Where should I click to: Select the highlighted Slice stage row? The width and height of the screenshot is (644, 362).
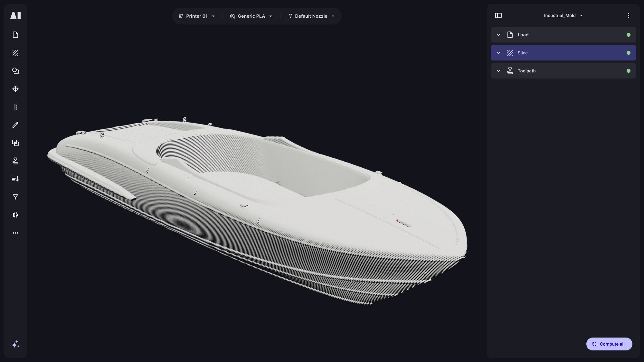563,52
